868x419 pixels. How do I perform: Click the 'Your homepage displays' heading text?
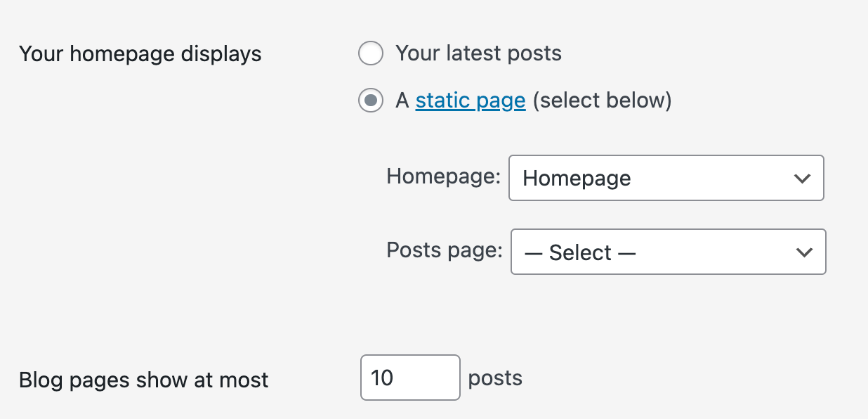tap(139, 53)
